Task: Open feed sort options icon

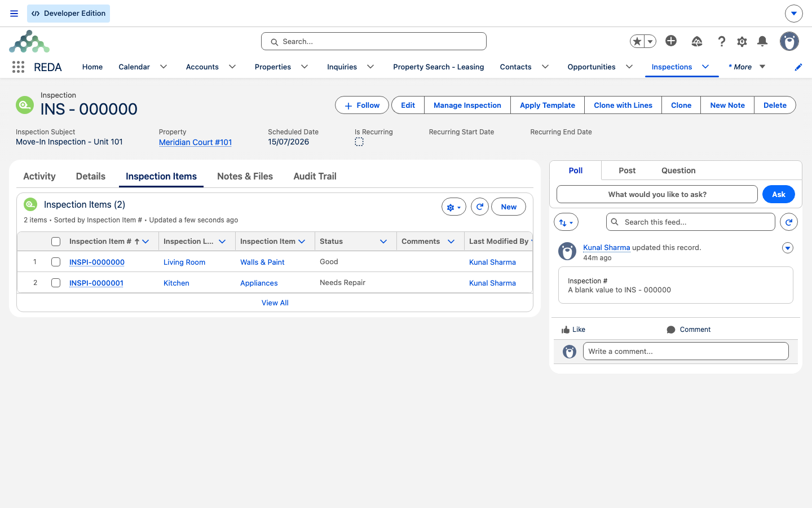Action: tap(566, 222)
